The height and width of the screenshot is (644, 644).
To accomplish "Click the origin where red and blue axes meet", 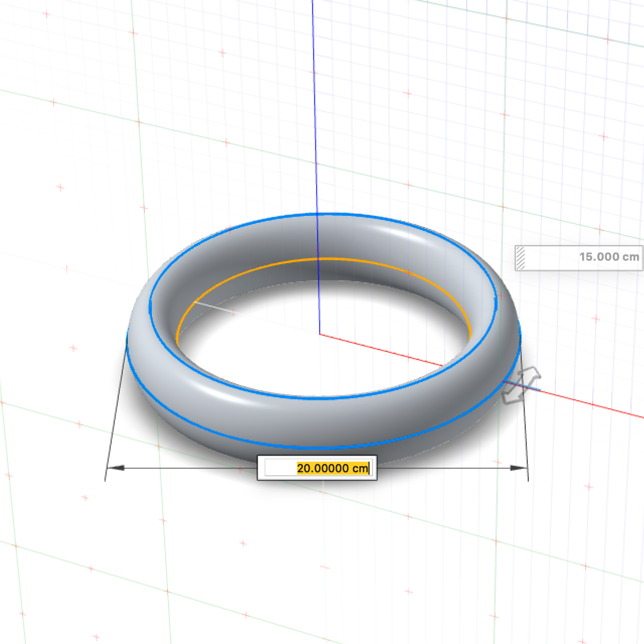I will coord(319,334).
